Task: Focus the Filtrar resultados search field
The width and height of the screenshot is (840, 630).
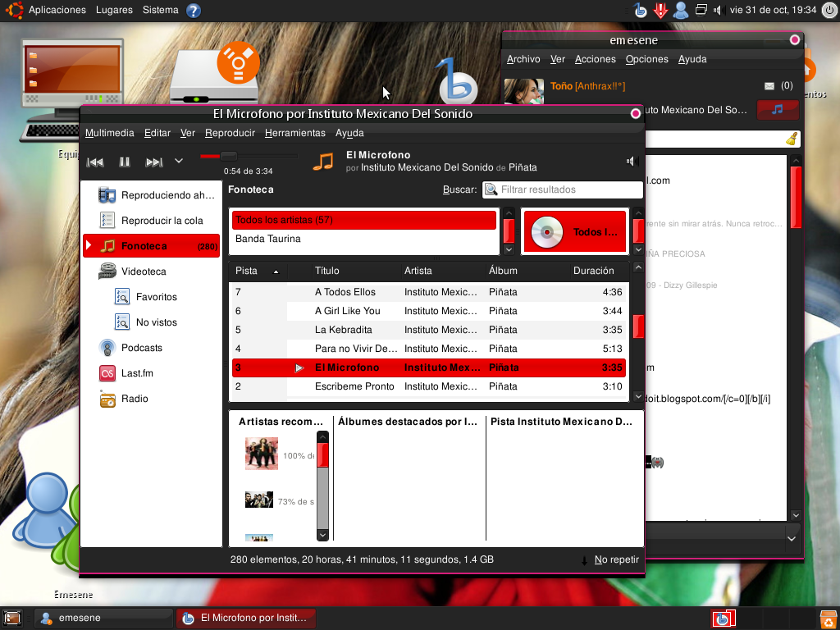Action: pos(563,189)
